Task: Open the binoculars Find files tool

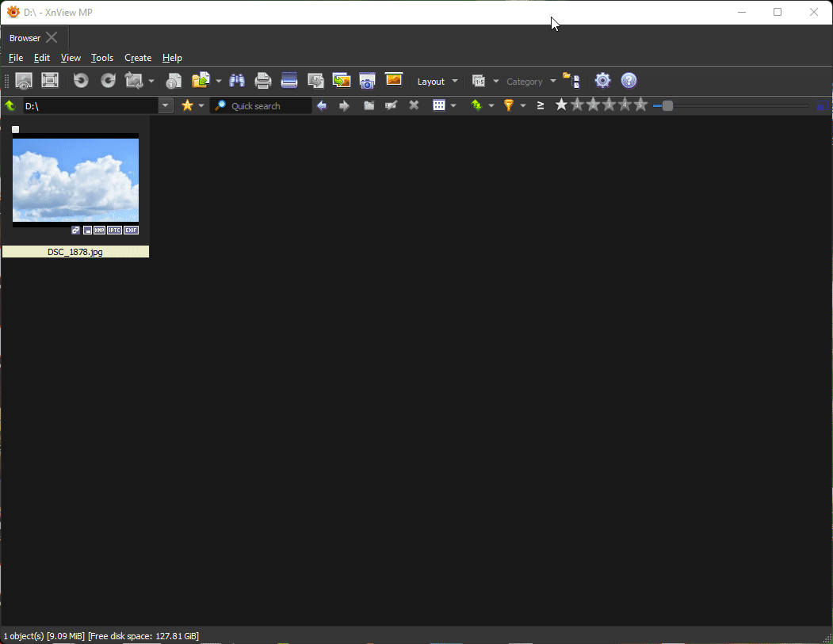Action: (237, 81)
